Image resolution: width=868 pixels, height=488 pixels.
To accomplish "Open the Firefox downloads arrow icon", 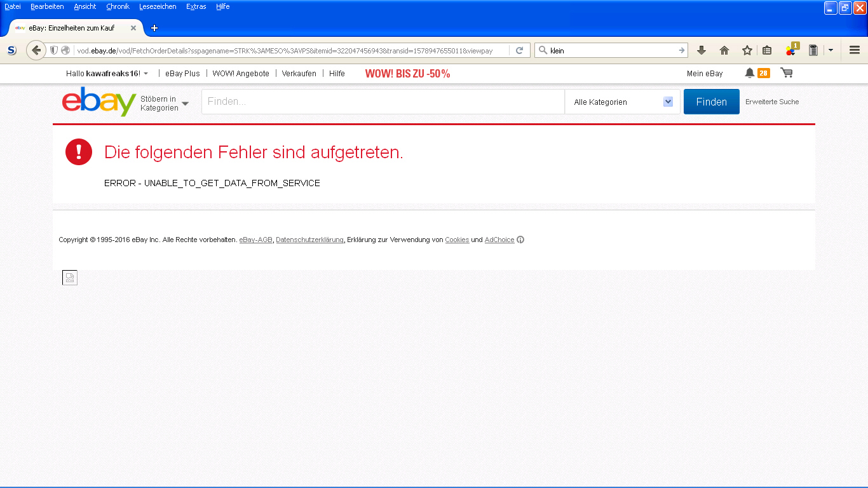I will [x=702, y=50].
